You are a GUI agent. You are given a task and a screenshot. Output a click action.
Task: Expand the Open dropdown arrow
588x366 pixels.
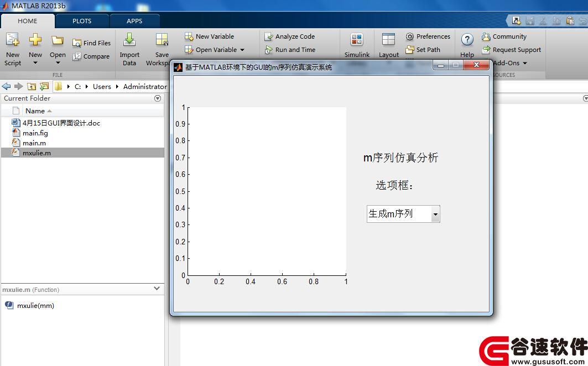tap(58, 63)
